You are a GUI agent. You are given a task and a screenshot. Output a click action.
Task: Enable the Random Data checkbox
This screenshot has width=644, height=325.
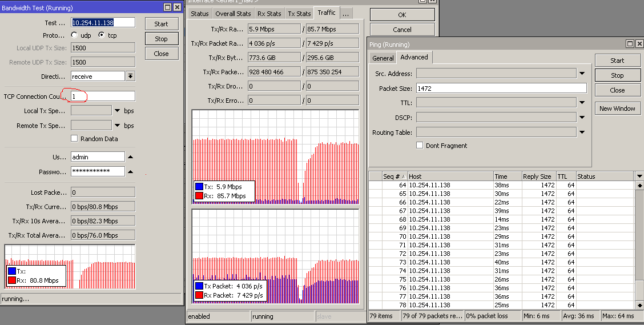[x=74, y=139]
